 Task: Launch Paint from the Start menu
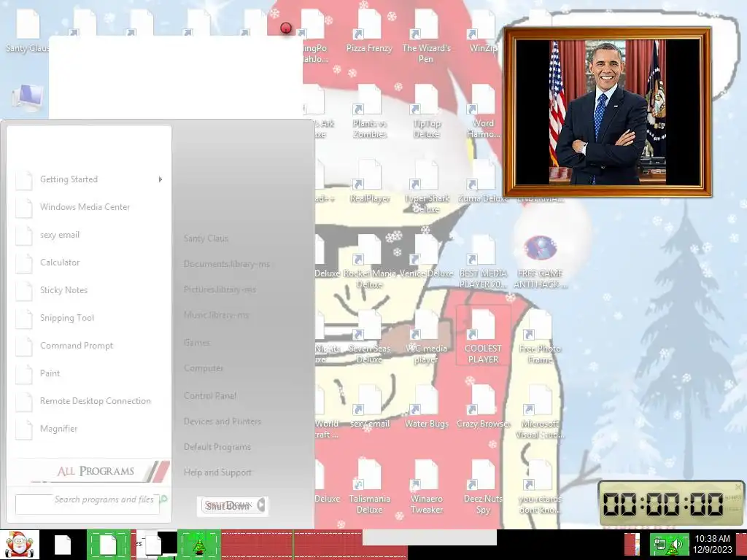tap(89, 373)
